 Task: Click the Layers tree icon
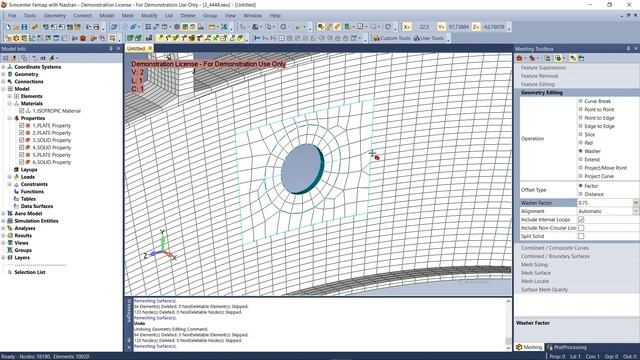click(10, 258)
